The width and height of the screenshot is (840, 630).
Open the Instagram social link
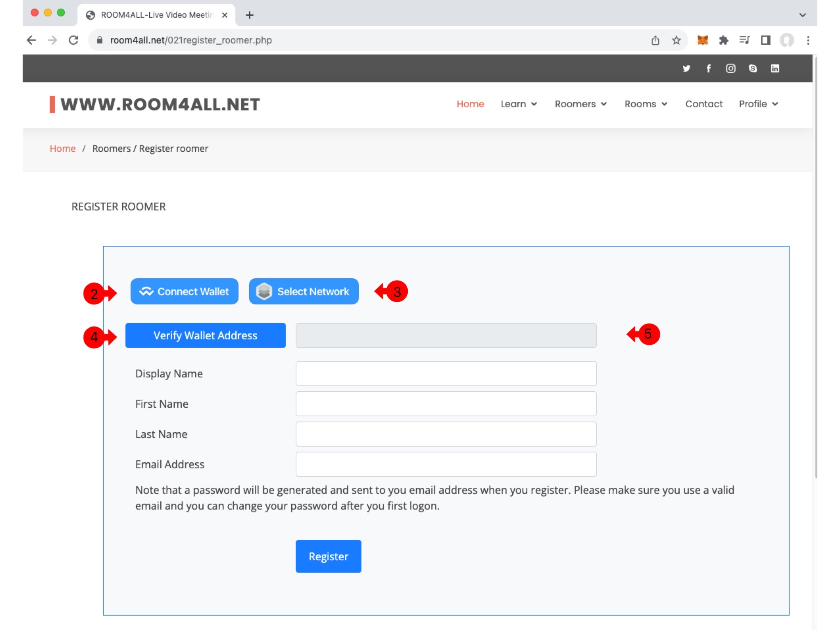click(x=730, y=68)
